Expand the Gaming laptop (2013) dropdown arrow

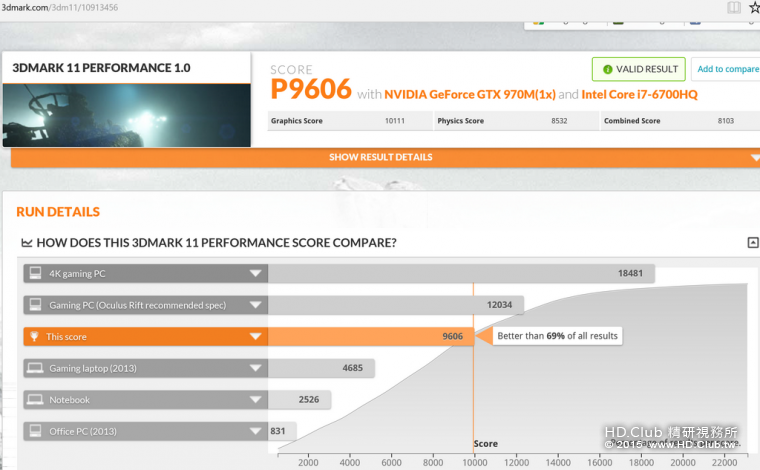(255, 368)
